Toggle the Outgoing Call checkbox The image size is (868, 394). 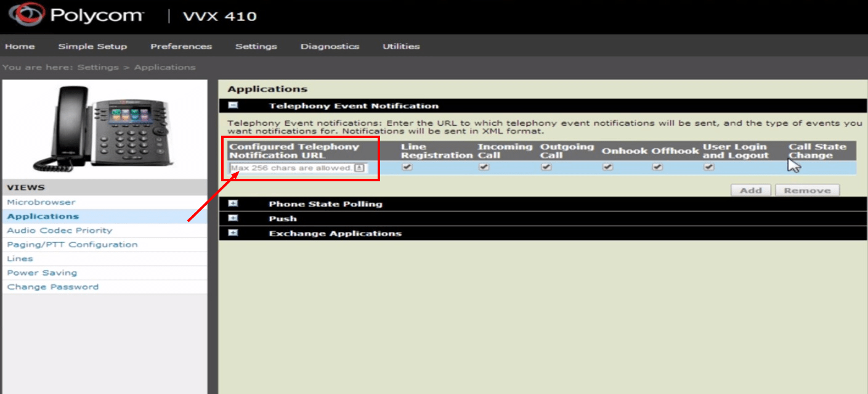click(545, 166)
